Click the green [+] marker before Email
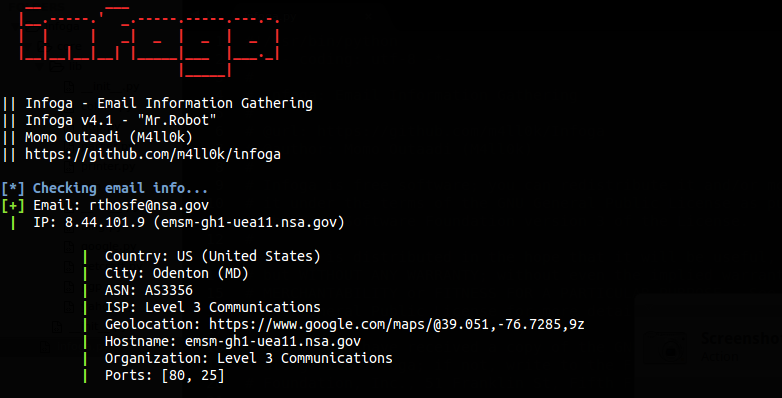The image size is (782, 398). 12,205
